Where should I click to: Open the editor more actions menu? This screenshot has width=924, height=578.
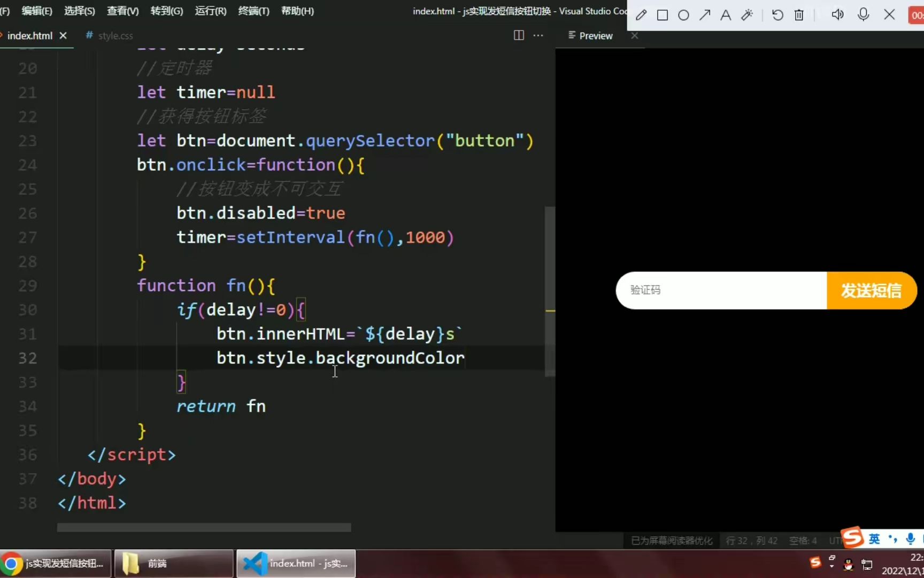[x=538, y=35]
